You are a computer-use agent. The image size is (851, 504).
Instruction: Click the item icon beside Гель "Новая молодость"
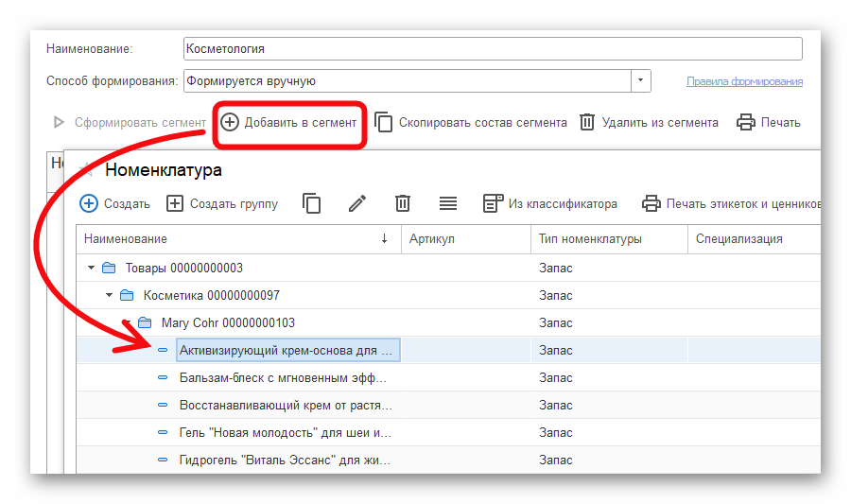163,432
